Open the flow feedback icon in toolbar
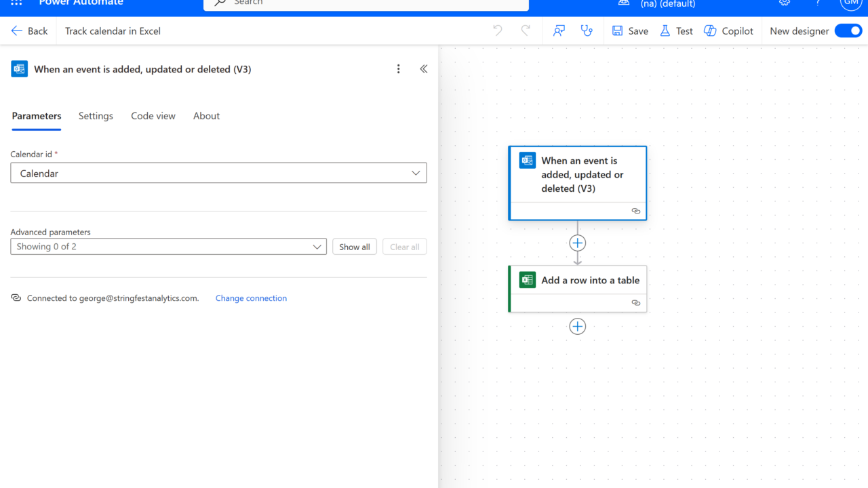Screen dimensions: 868x488 pos(559,30)
